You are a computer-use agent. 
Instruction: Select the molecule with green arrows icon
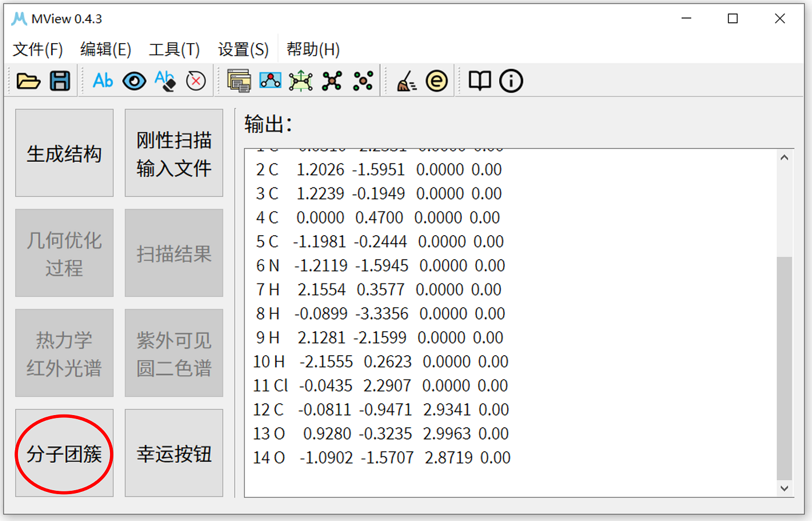pyautogui.click(x=301, y=81)
